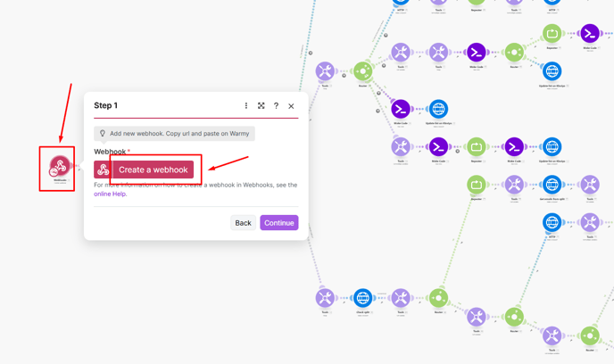Screen dimensions: 614x364
Task: Open Make Code between Tools and Repeater
Action: tap(438, 147)
